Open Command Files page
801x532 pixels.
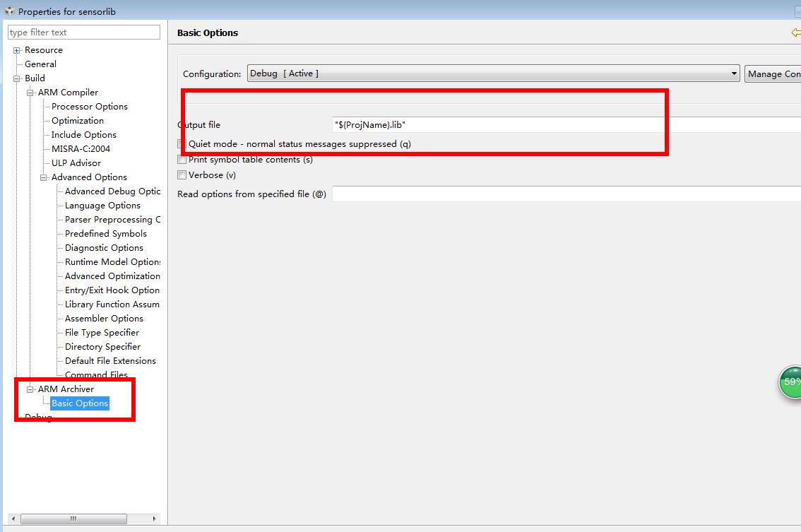(96, 374)
